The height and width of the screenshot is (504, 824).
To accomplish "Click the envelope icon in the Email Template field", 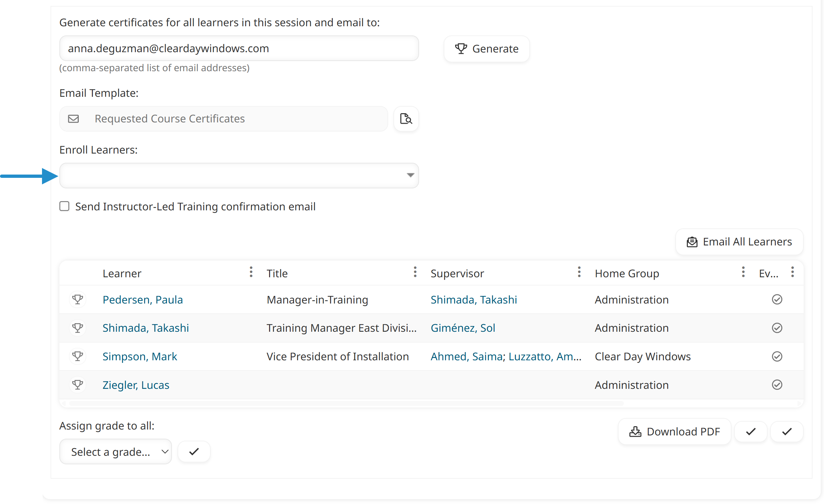I will (74, 119).
